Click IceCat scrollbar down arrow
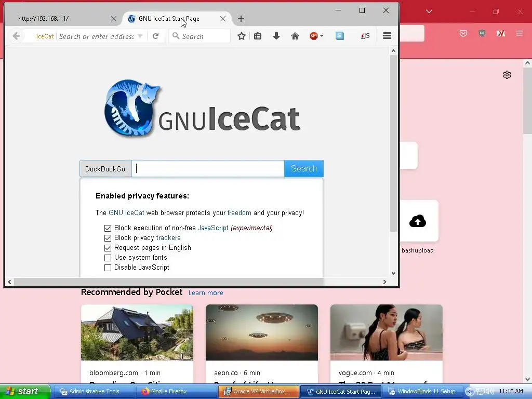Viewport: 532px width, 399px height. click(x=393, y=273)
